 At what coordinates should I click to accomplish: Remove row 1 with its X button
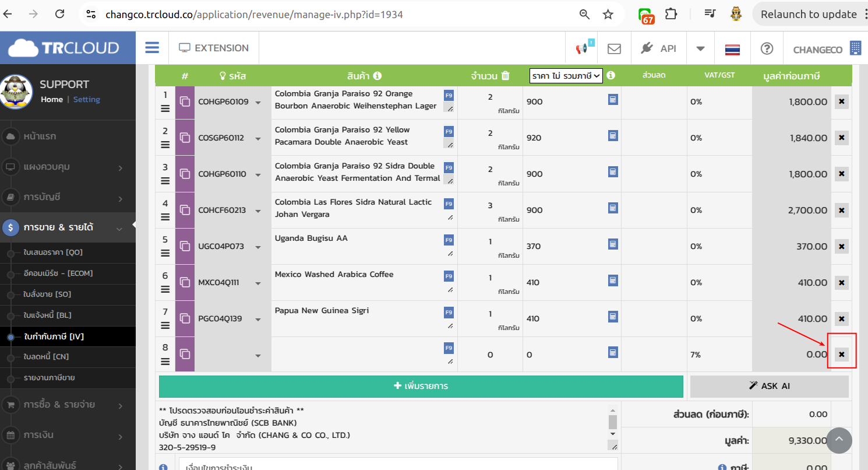841,102
